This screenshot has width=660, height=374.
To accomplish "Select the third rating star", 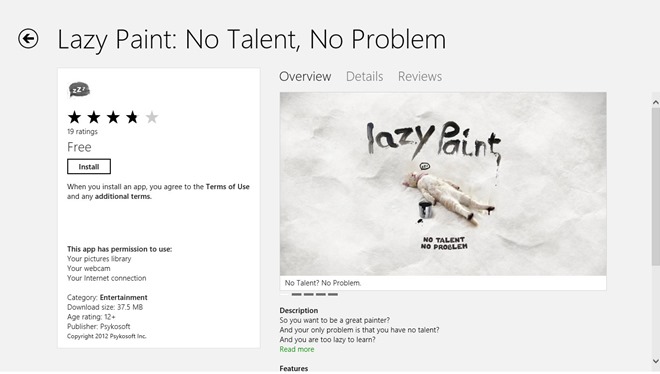I will 113,117.
